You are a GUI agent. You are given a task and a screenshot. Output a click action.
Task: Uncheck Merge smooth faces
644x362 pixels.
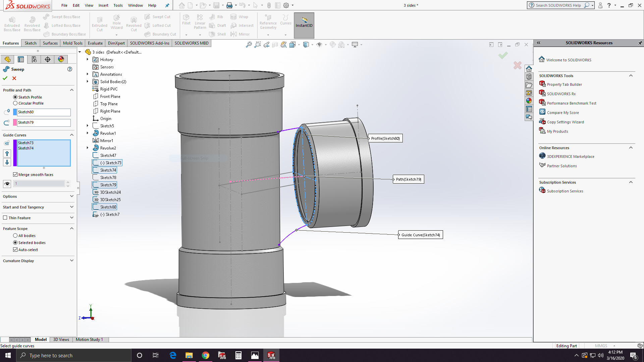pyautogui.click(x=15, y=175)
